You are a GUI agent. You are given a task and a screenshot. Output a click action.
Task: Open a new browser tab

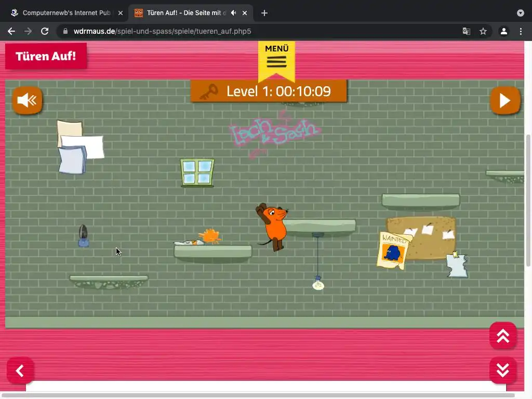[x=264, y=13]
